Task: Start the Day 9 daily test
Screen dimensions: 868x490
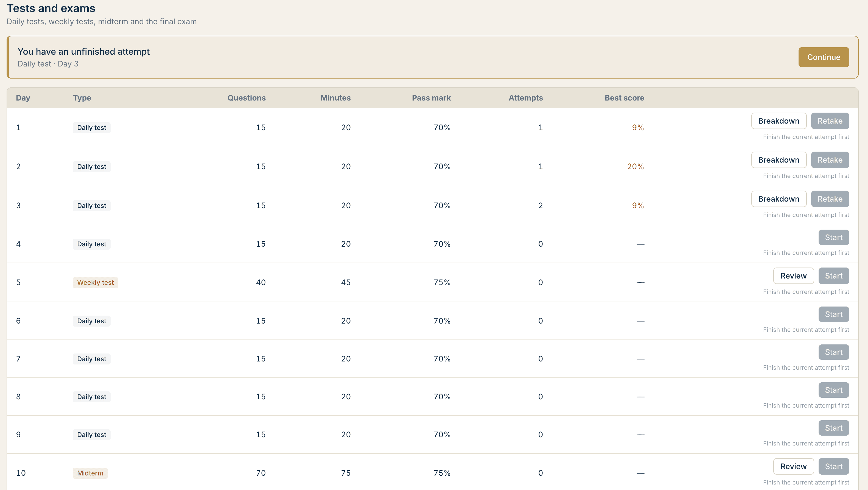Action: click(x=834, y=428)
